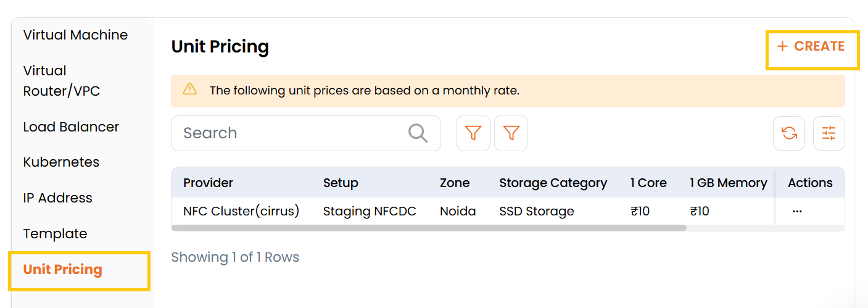The height and width of the screenshot is (308, 868).
Task: Open the three-dot Actions menu for NFC Cluster
Action: point(797,211)
